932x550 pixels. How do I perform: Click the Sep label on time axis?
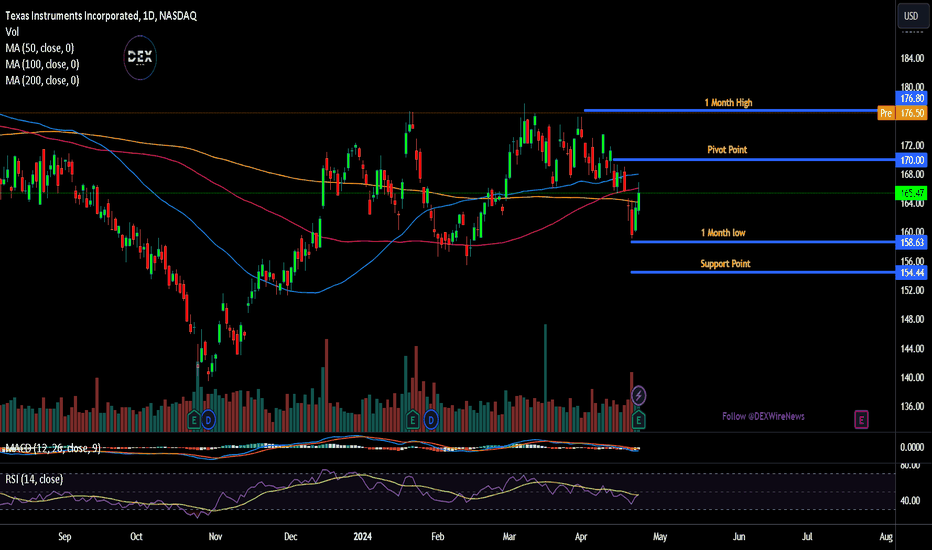point(65,536)
